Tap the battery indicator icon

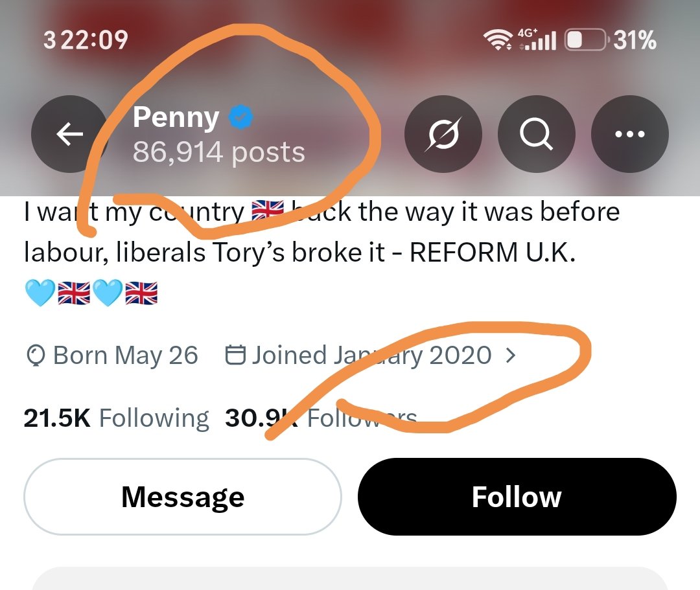click(x=586, y=40)
